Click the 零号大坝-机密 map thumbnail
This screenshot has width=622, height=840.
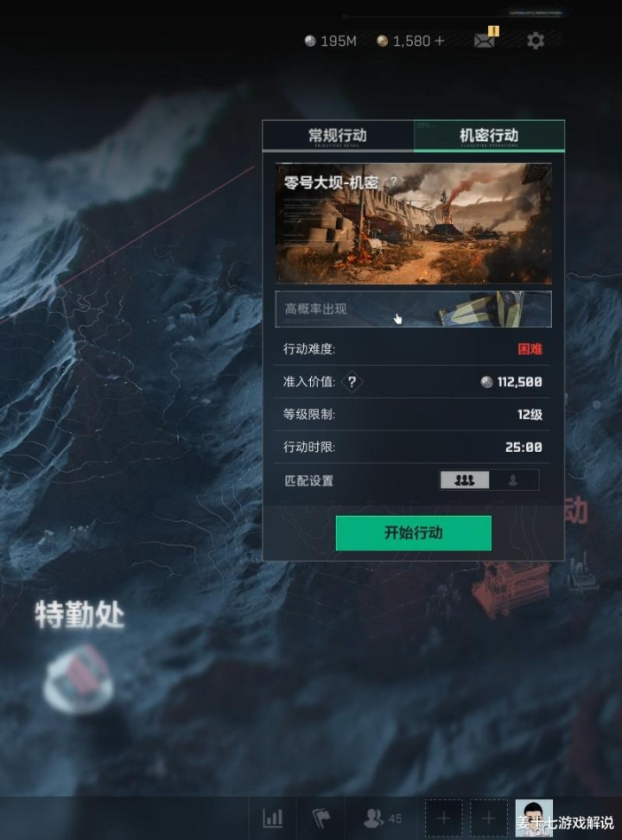tap(413, 223)
